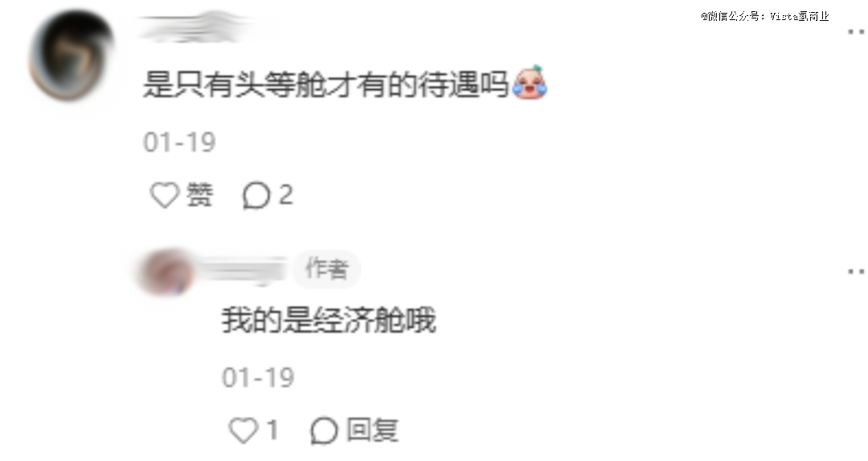Click the speech bubble beside 回复
Screen dimensions: 868x461
tap(324, 430)
